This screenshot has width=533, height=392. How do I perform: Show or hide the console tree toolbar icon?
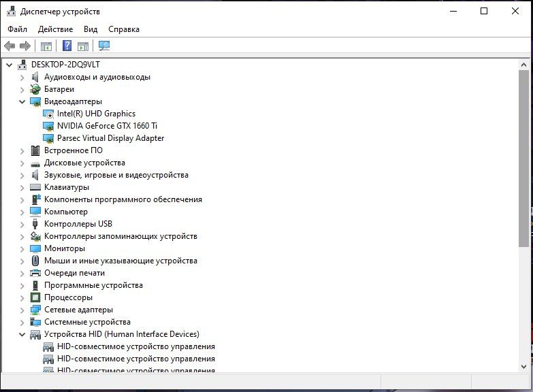[46, 46]
